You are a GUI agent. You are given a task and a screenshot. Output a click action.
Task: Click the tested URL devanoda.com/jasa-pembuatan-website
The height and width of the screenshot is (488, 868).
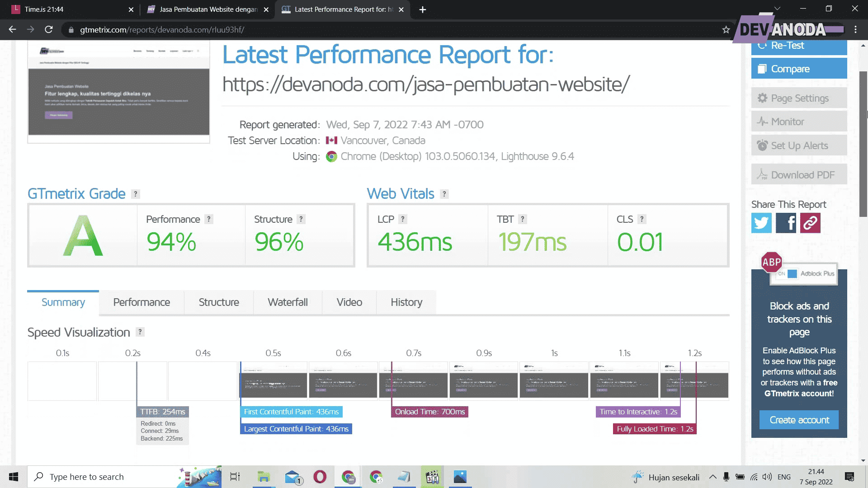[x=426, y=84]
